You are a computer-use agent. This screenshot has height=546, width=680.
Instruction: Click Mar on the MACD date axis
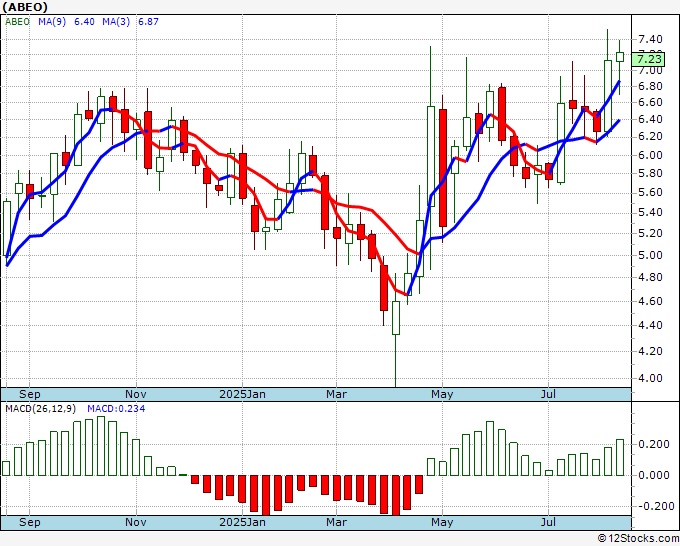pyautogui.click(x=337, y=522)
